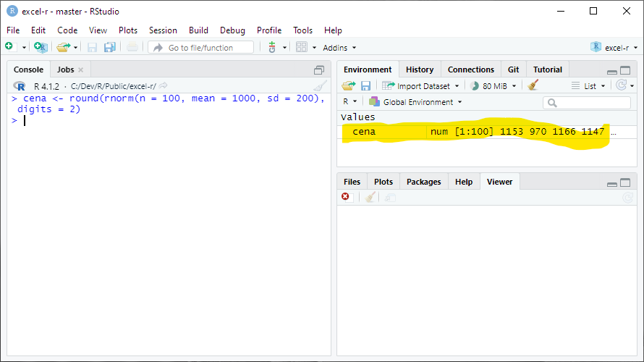Viewport: 644px width, 362px height.
Task: Click the Save workspace icon in Environment
Action: (365, 86)
